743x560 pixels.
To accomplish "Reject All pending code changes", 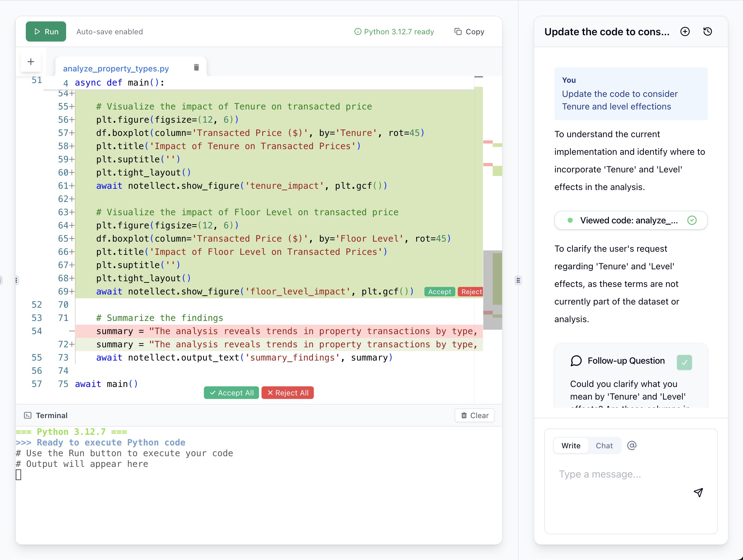I will click(x=287, y=392).
